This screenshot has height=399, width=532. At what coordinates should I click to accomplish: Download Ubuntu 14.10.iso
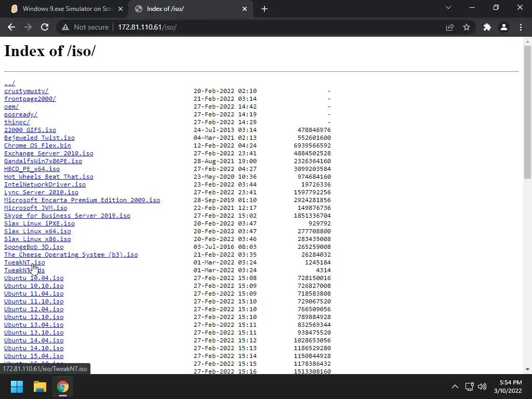point(34,349)
